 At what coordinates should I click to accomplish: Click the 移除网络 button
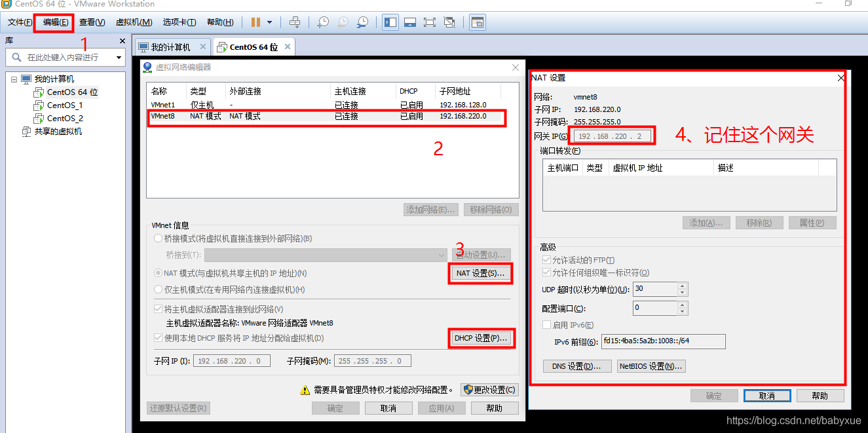click(x=491, y=210)
